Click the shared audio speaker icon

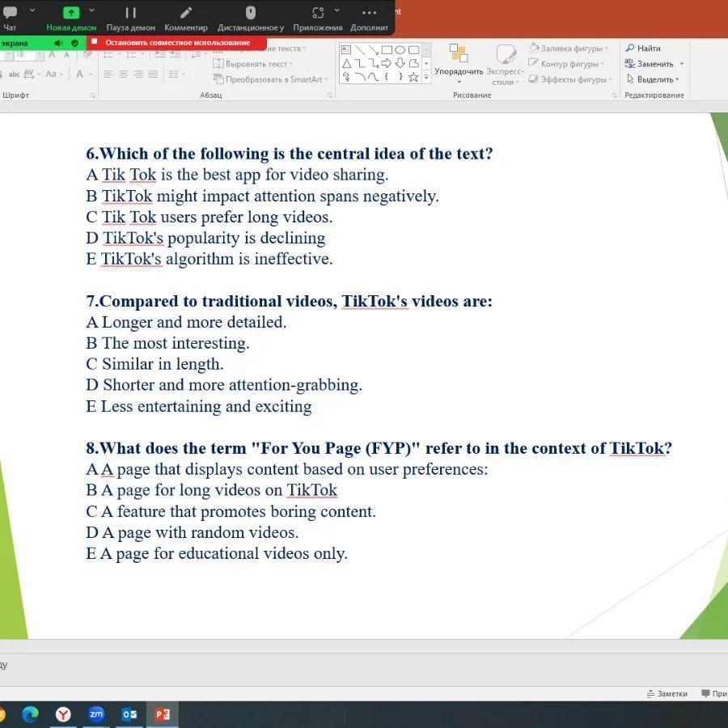point(58,43)
